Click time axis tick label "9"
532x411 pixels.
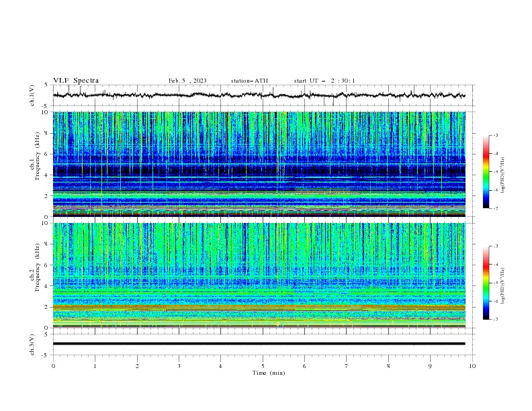(430, 366)
